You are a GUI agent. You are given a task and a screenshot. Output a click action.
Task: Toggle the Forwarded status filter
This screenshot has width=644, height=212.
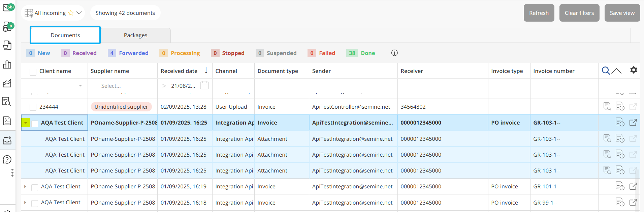click(128, 53)
